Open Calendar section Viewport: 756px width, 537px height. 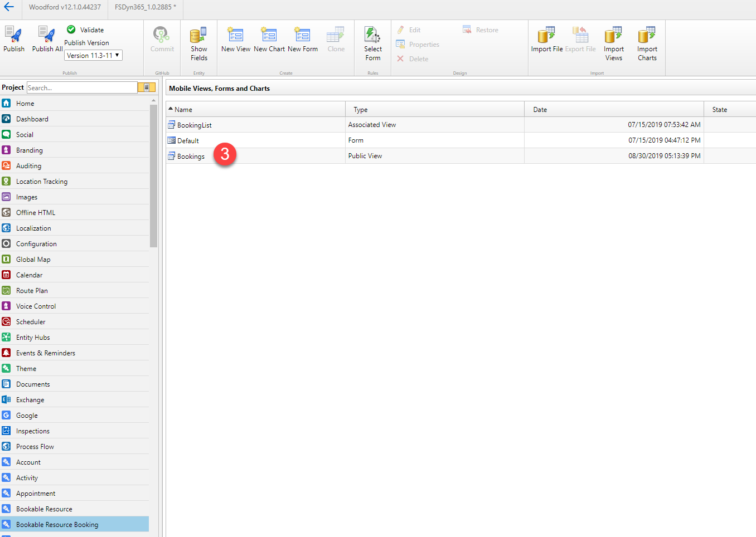(x=75, y=275)
